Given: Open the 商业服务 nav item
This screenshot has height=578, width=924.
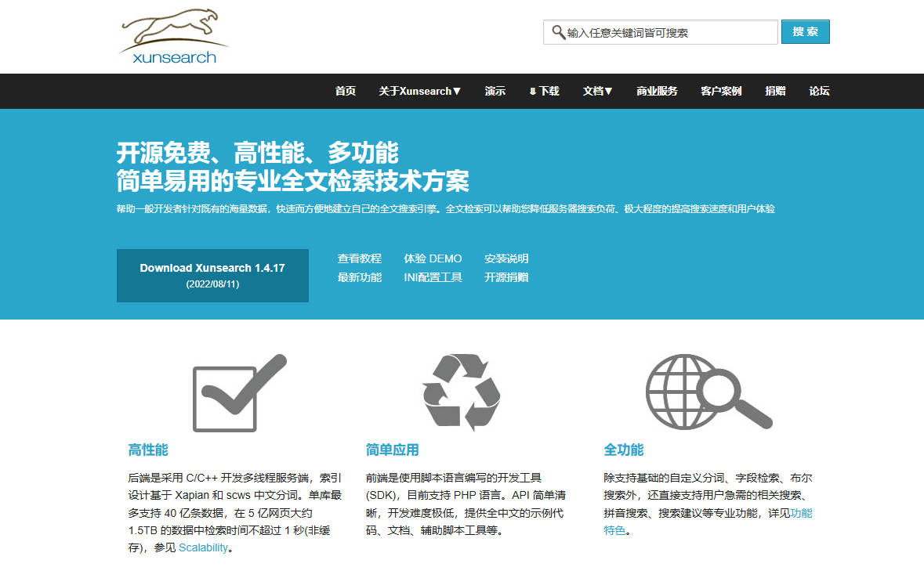Looking at the screenshot, I should pyautogui.click(x=657, y=91).
